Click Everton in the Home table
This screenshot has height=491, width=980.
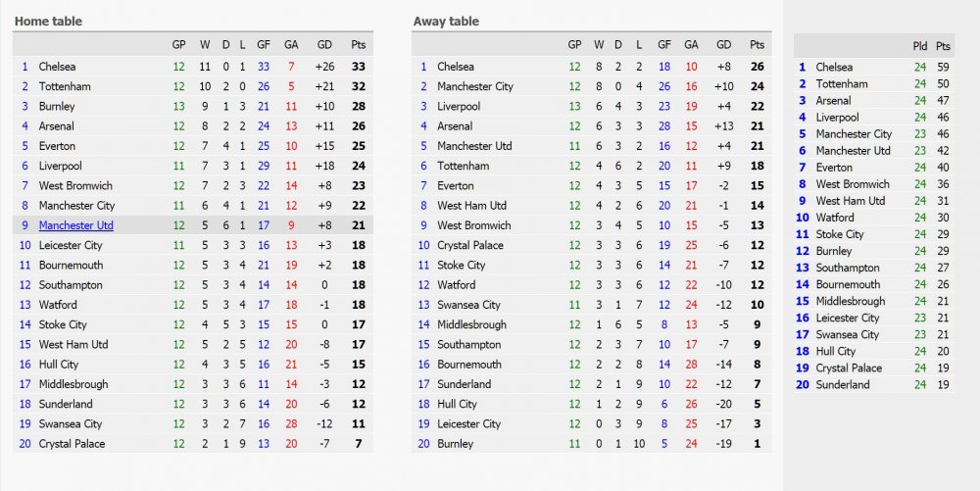57,146
